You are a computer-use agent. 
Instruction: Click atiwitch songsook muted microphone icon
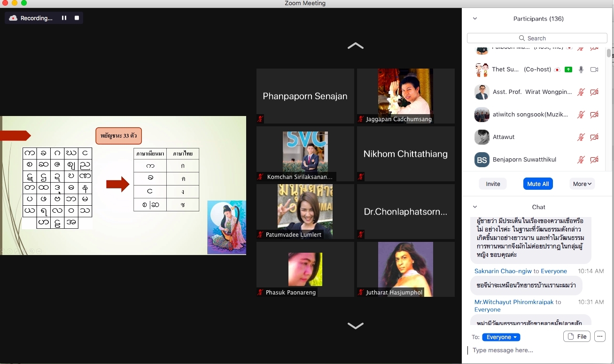tap(581, 115)
